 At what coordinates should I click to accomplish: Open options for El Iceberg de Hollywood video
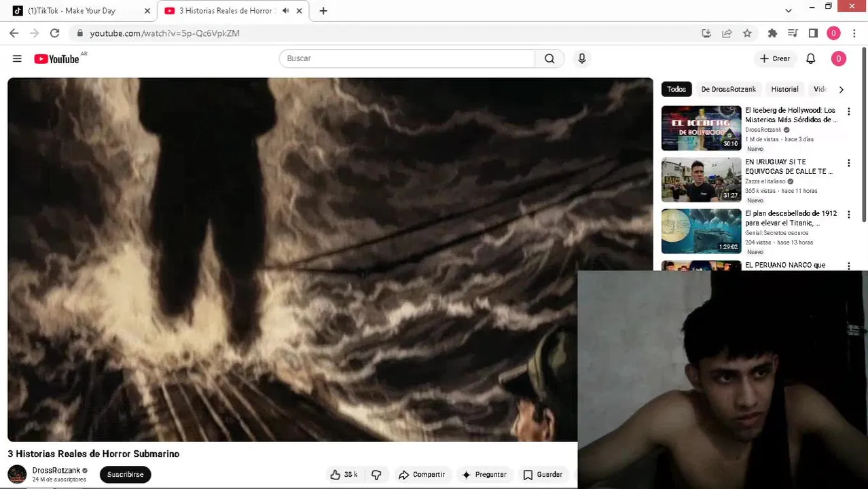tap(848, 111)
